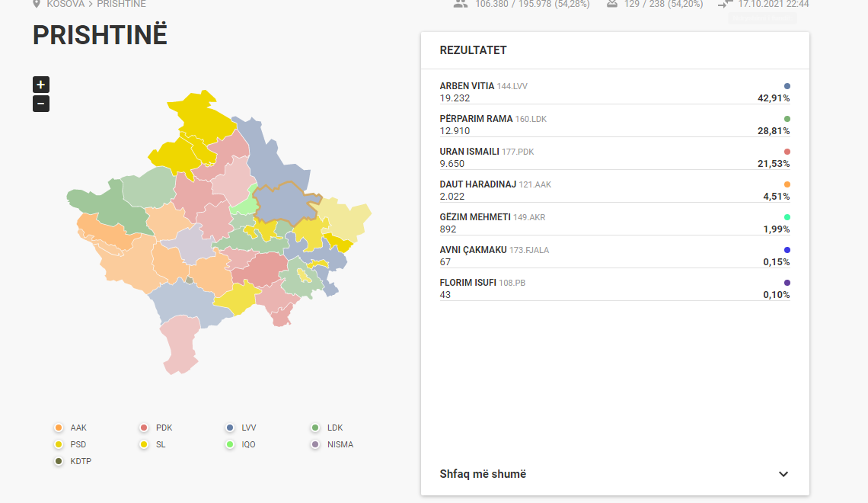Click the KDTP legend label

(x=81, y=461)
